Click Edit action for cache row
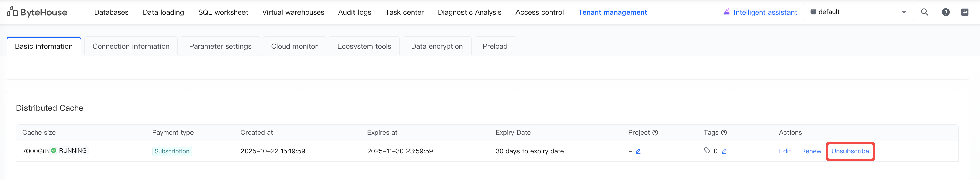 point(785,151)
